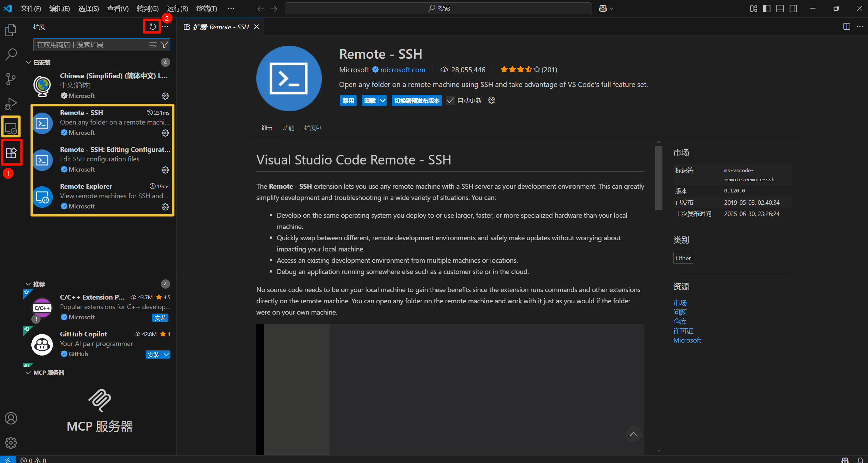
Task: Close the Remote - SSH extension tab
Action: coord(257,27)
